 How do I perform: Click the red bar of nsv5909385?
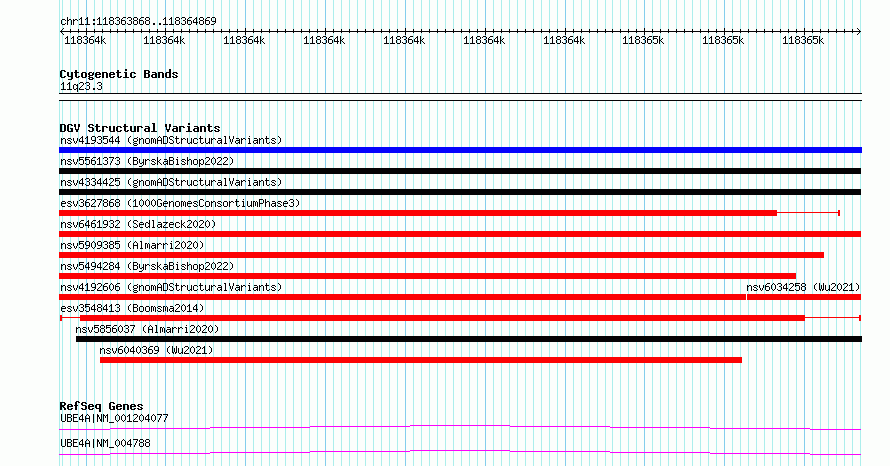click(x=441, y=255)
